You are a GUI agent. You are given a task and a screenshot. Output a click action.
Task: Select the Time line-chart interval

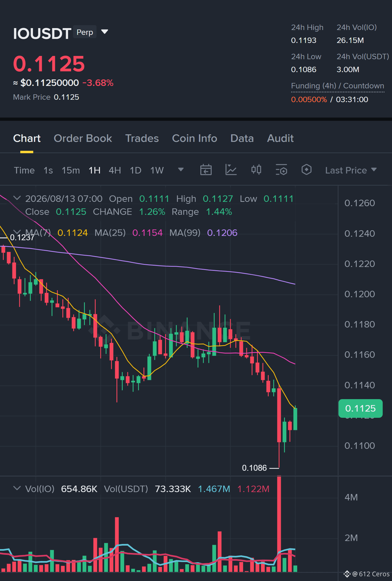click(24, 170)
